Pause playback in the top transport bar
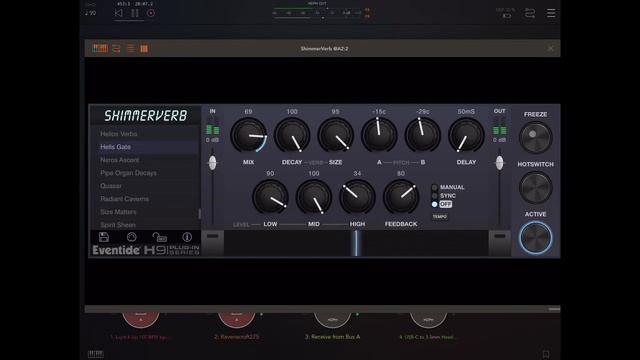The width and height of the screenshot is (640, 360). pyautogui.click(x=135, y=13)
